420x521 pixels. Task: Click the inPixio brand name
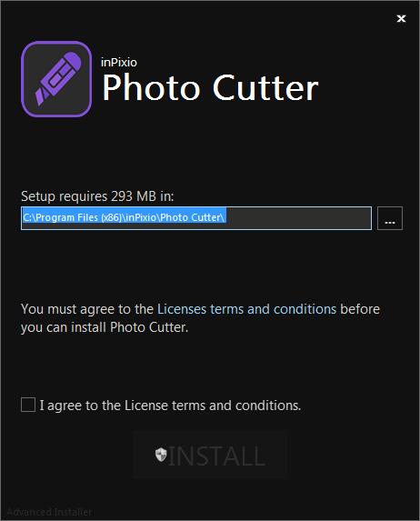[118, 63]
